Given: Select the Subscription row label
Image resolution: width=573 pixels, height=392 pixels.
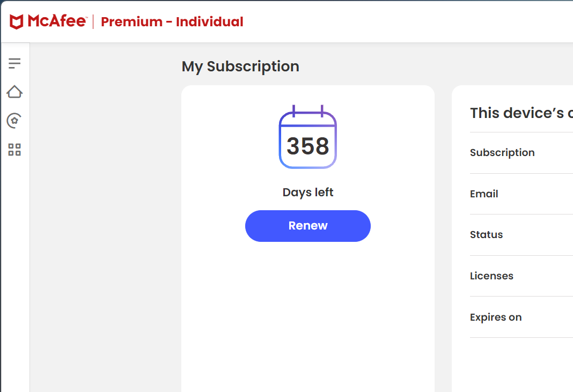Looking at the screenshot, I should [502, 153].
